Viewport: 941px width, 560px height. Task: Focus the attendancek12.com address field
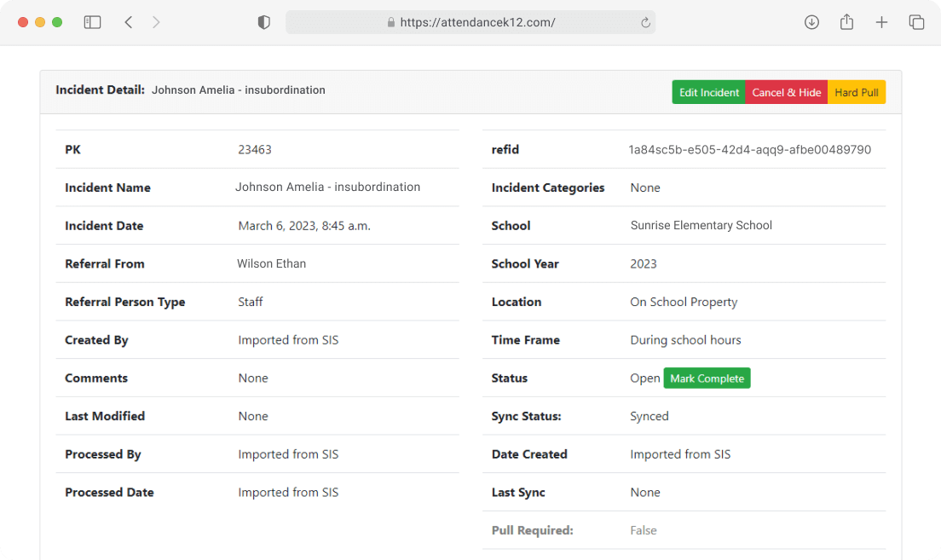point(470,22)
